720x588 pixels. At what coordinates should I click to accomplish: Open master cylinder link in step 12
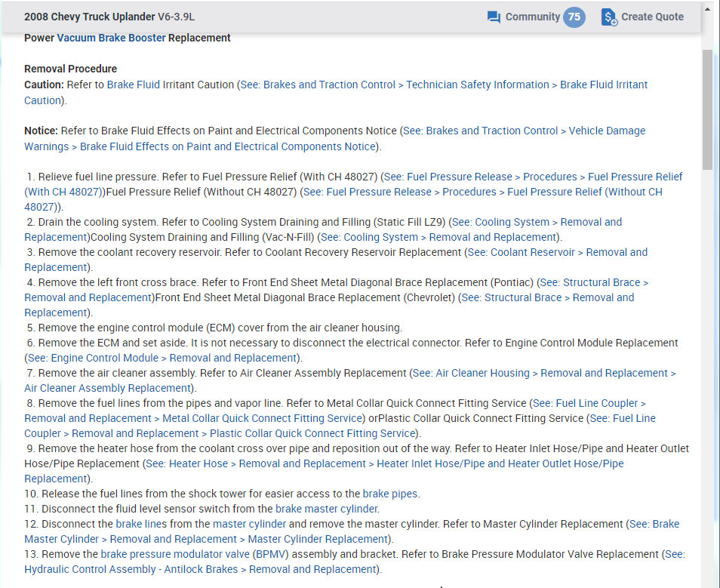249,525
